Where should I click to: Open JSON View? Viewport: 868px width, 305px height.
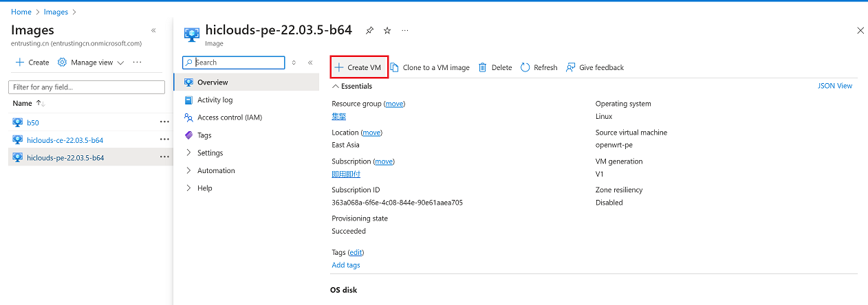tap(835, 86)
